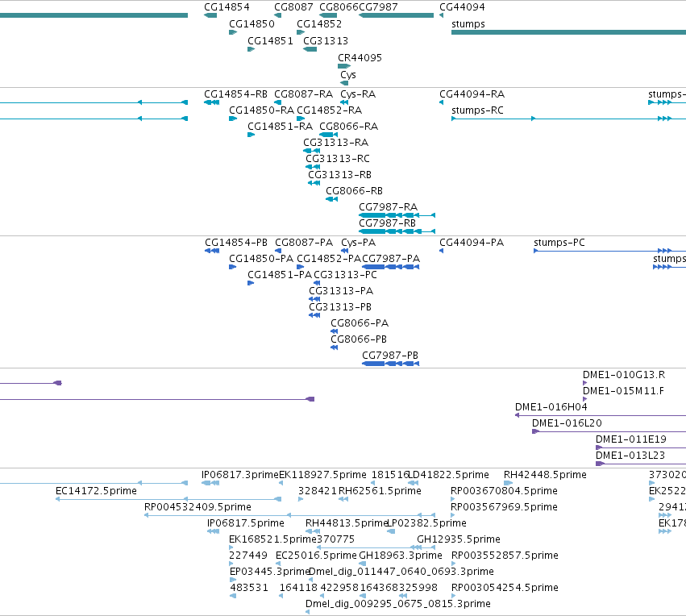Viewport: 686px width, 616px height.
Task: Click the wide teal stumps gene bar
Action: tap(569, 32)
